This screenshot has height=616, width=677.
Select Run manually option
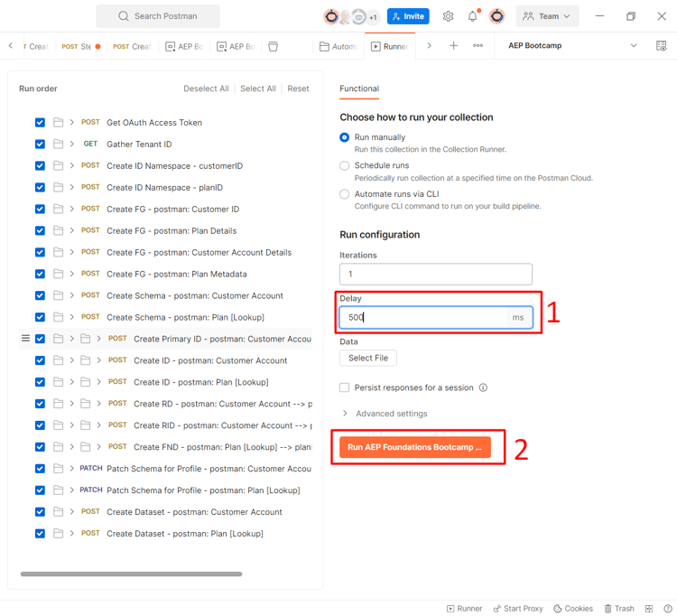click(344, 137)
